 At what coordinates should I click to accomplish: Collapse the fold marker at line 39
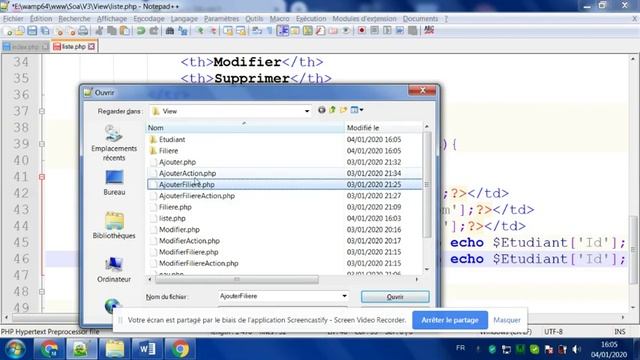click(x=42, y=144)
